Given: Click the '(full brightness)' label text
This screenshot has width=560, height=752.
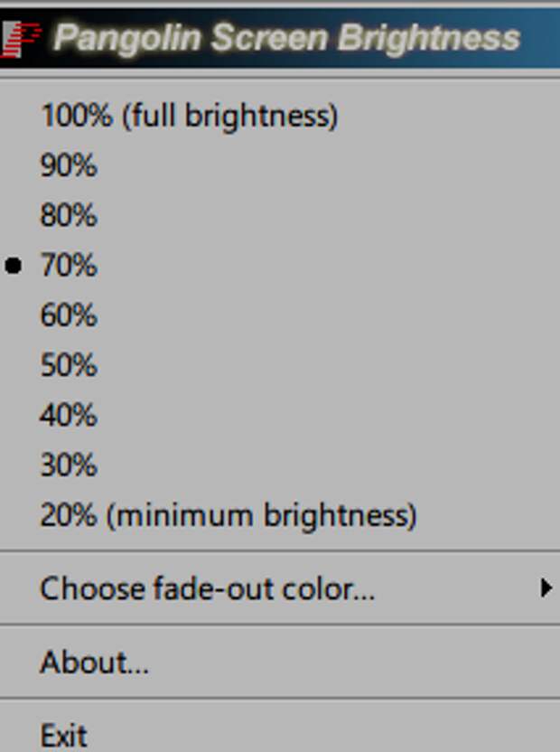Looking at the screenshot, I should tap(230, 117).
